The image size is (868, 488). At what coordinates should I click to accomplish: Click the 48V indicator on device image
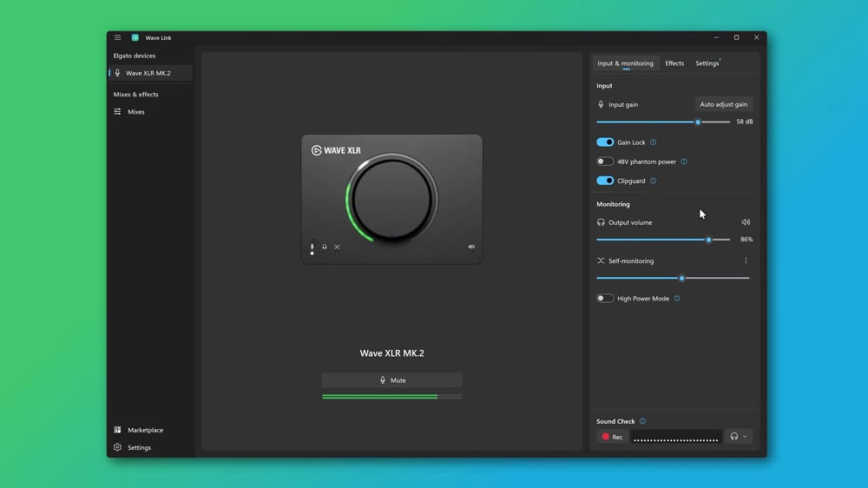click(471, 247)
